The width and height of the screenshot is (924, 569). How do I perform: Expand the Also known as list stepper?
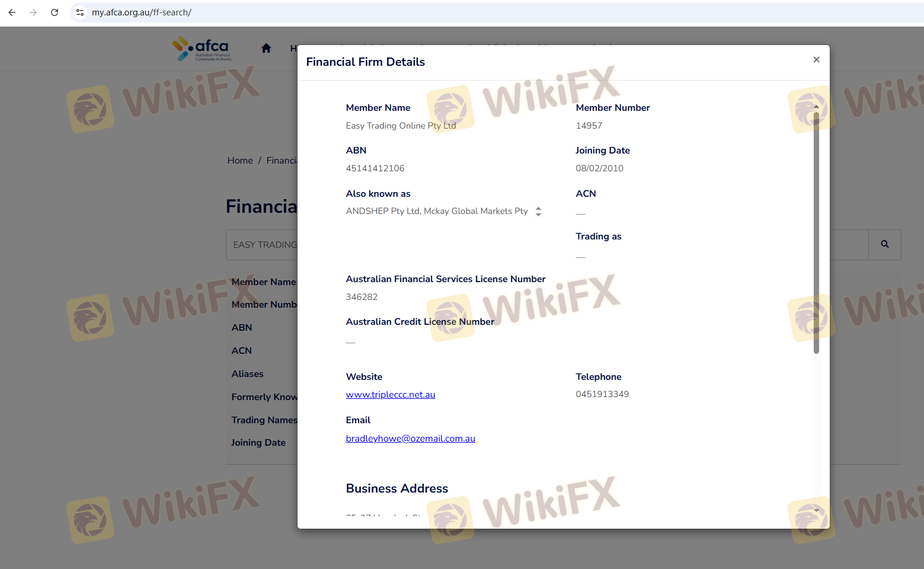tap(538, 212)
